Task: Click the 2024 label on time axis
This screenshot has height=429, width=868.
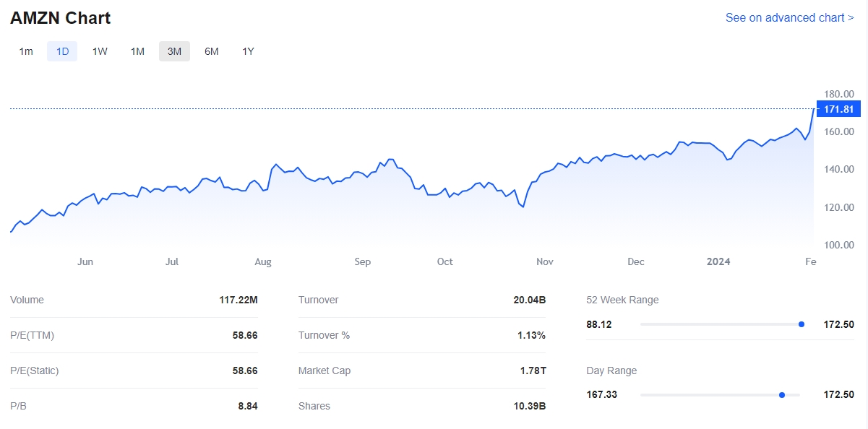Action: tap(718, 261)
